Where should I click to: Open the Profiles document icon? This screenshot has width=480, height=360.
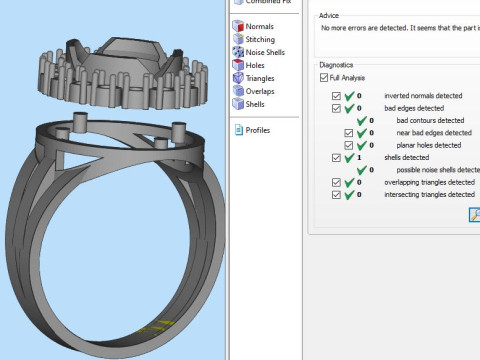coord(239,130)
